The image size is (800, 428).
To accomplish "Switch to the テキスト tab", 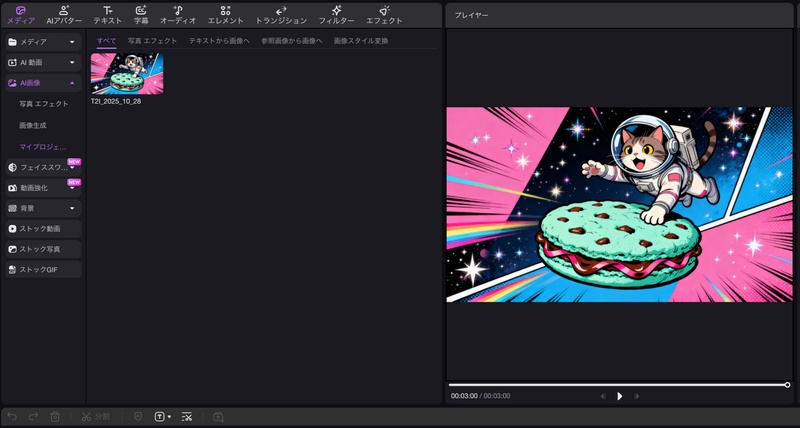I will [x=108, y=15].
